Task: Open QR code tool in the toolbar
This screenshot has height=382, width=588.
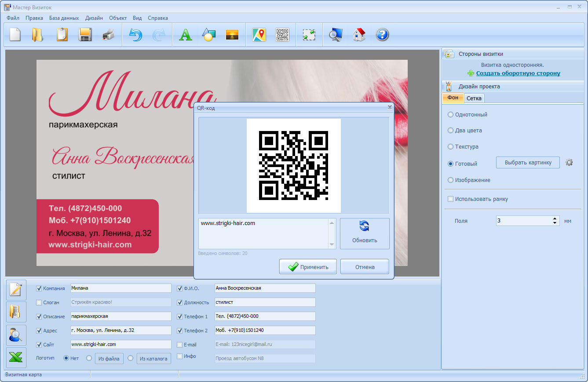Action: click(x=282, y=34)
